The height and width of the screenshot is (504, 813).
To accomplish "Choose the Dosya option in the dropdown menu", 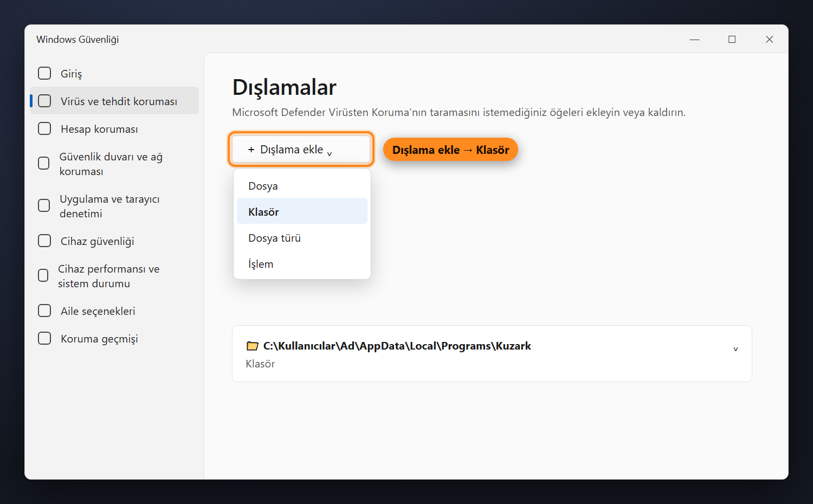I will coord(302,186).
